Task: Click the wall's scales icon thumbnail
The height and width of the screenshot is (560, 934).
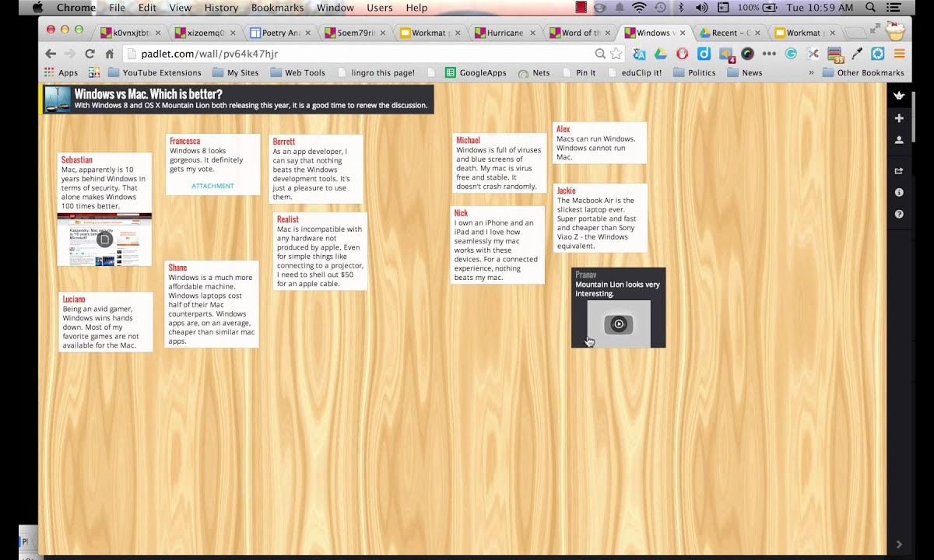Action: click(x=58, y=99)
